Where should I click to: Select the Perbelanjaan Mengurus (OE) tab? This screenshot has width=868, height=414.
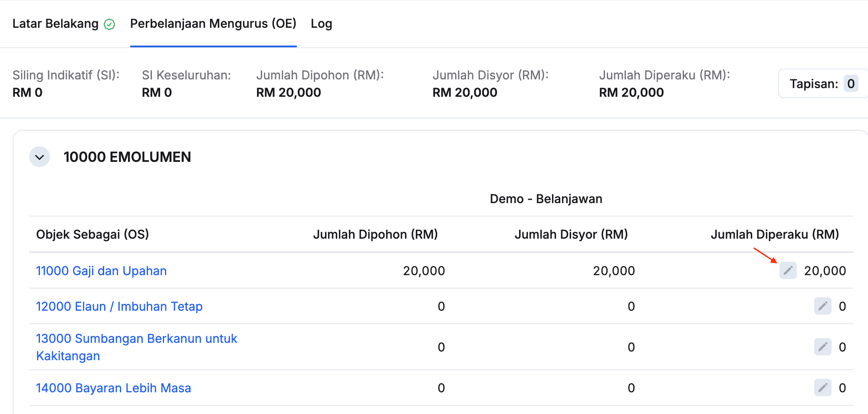(x=213, y=23)
